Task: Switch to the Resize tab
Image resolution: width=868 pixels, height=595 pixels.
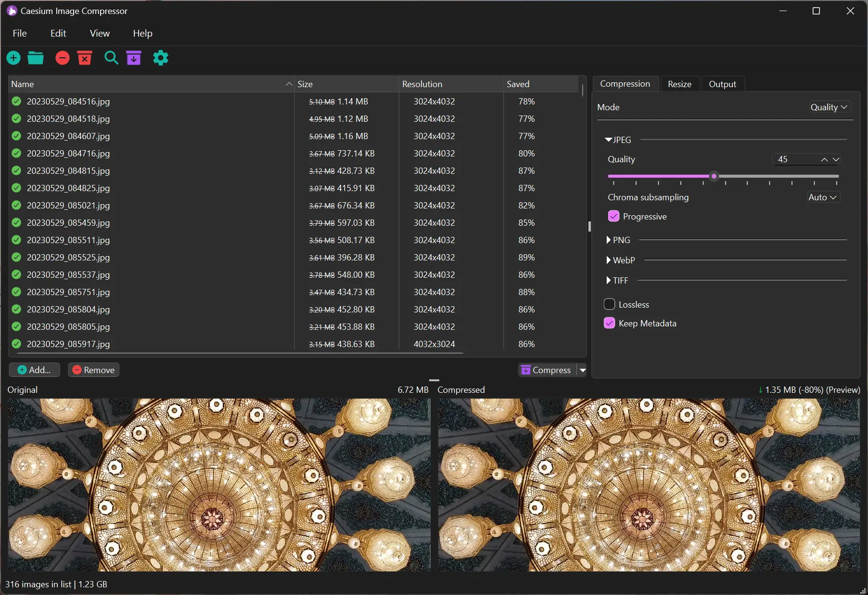Action: [x=679, y=83]
